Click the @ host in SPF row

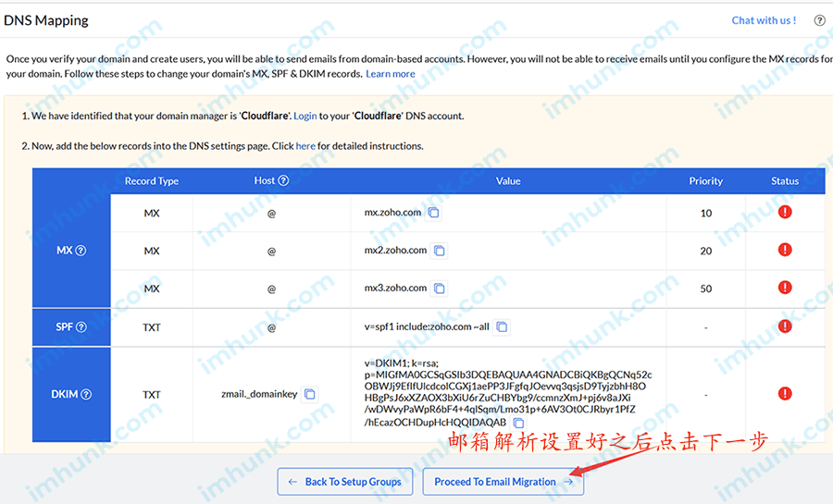[x=271, y=327]
